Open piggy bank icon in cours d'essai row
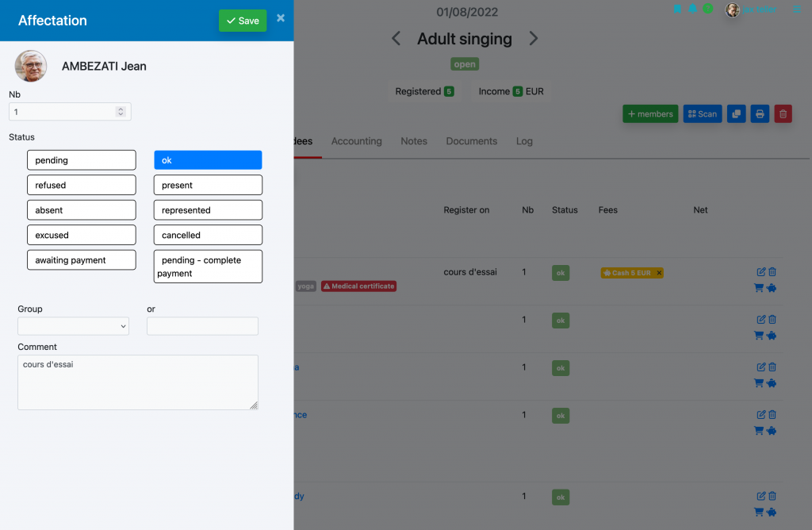The width and height of the screenshot is (812, 530). point(771,288)
